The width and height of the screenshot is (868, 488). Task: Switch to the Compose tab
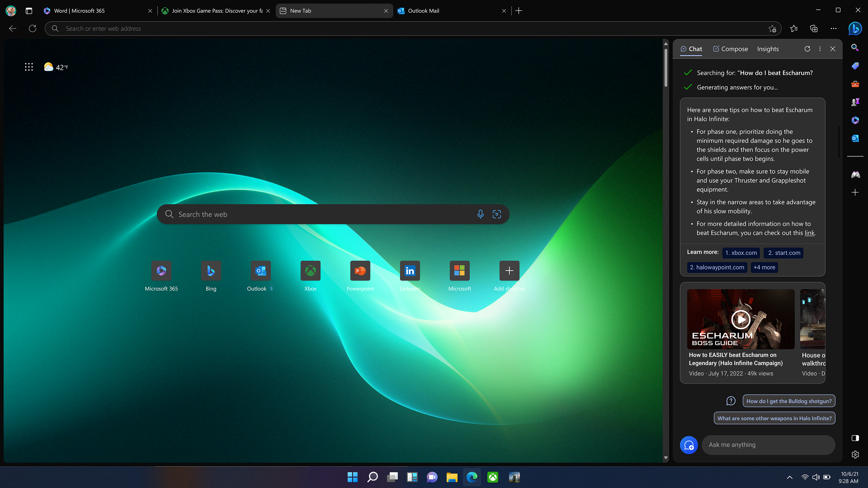point(730,49)
